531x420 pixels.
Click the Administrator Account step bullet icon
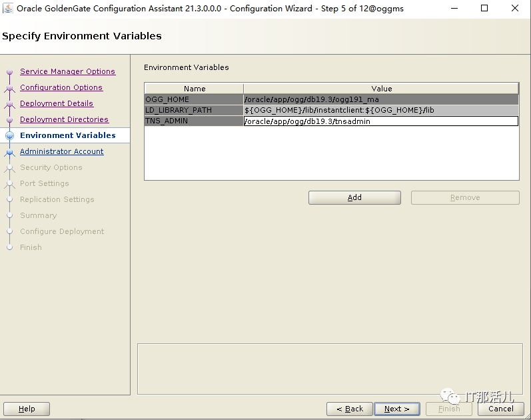pyautogui.click(x=10, y=152)
